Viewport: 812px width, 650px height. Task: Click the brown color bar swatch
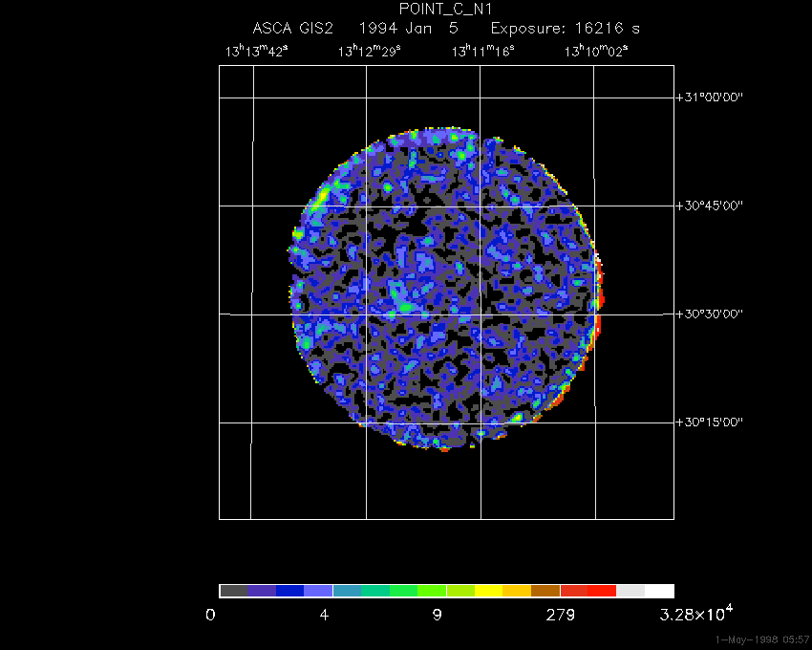tap(545, 591)
